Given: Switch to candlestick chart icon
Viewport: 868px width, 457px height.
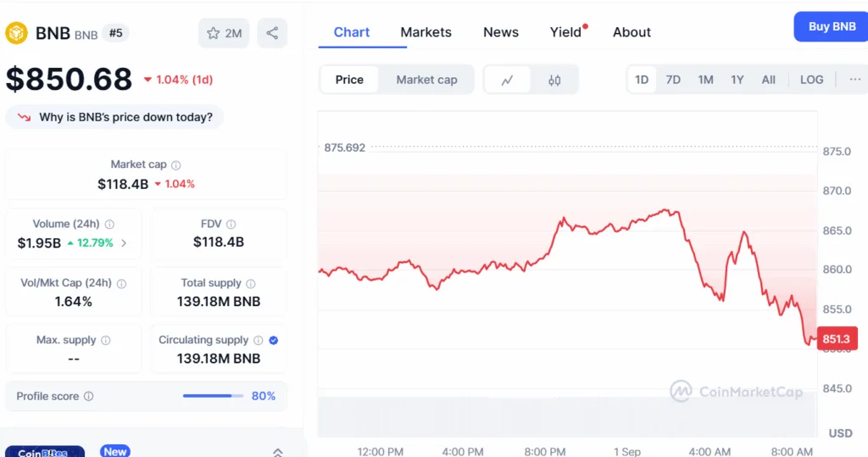Looking at the screenshot, I should [554, 80].
